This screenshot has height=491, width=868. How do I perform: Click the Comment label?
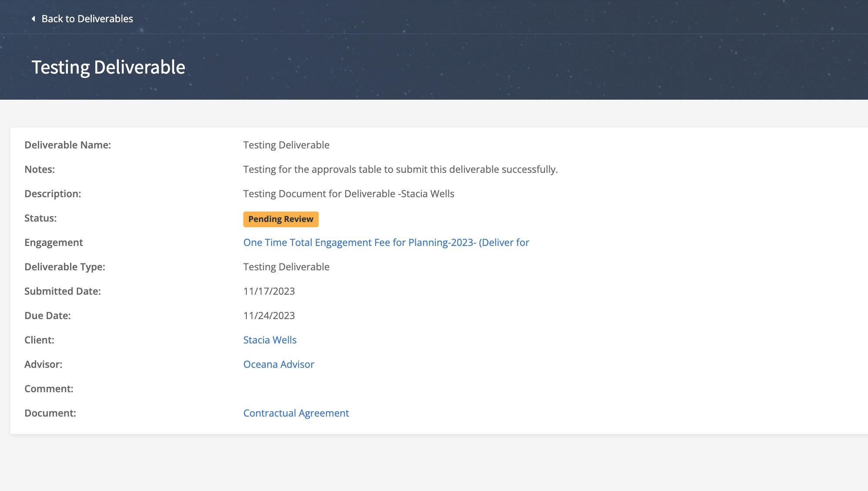49,389
